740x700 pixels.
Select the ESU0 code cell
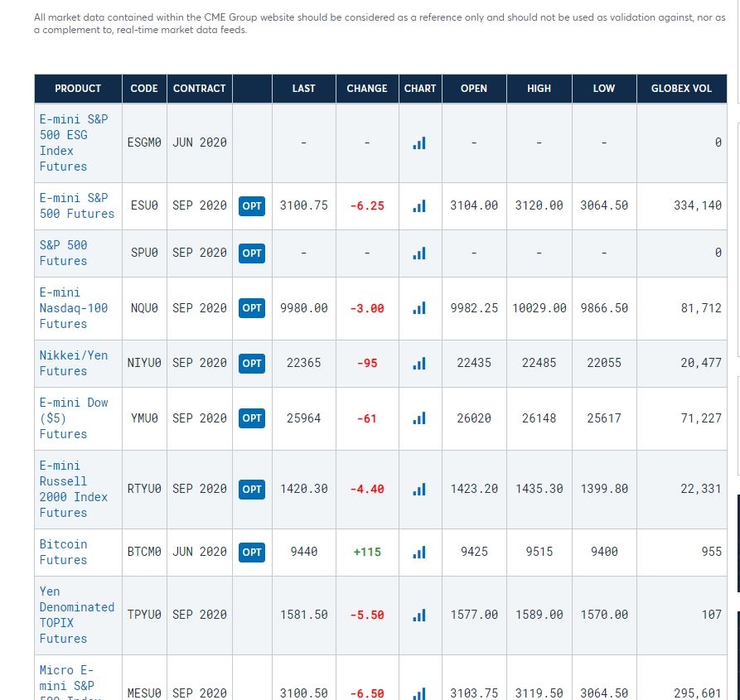(x=144, y=205)
